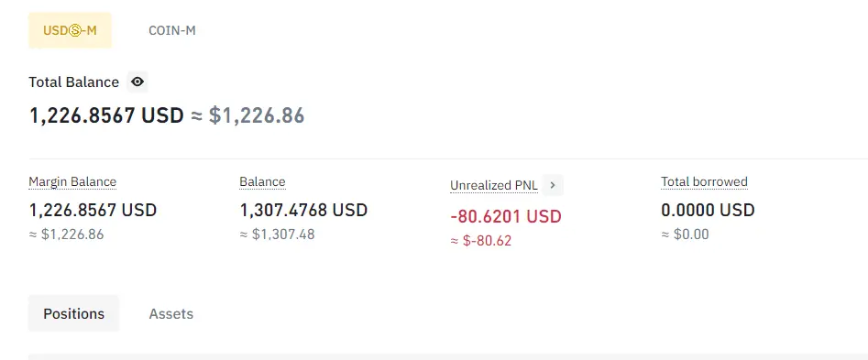Image resolution: width=868 pixels, height=360 pixels.
Task: Open the Positions tab
Action: [73, 313]
